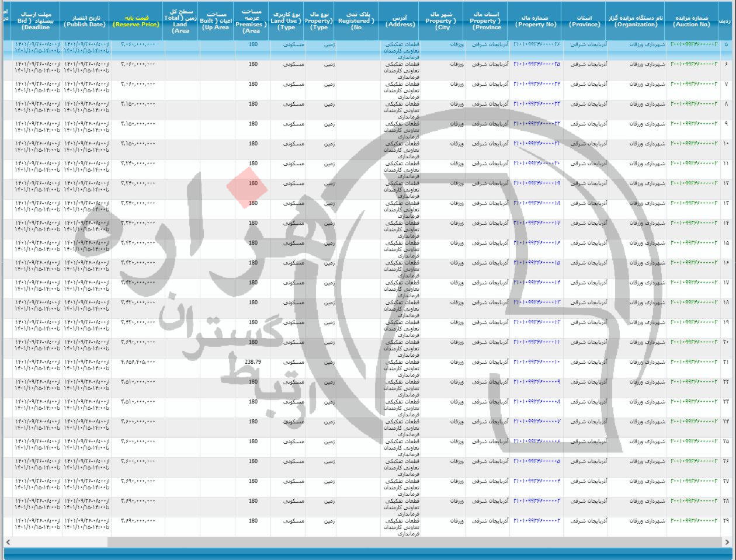This screenshot has height=560, width=736.
Task: Click the Auction No column header
Action: click(692, 21)
